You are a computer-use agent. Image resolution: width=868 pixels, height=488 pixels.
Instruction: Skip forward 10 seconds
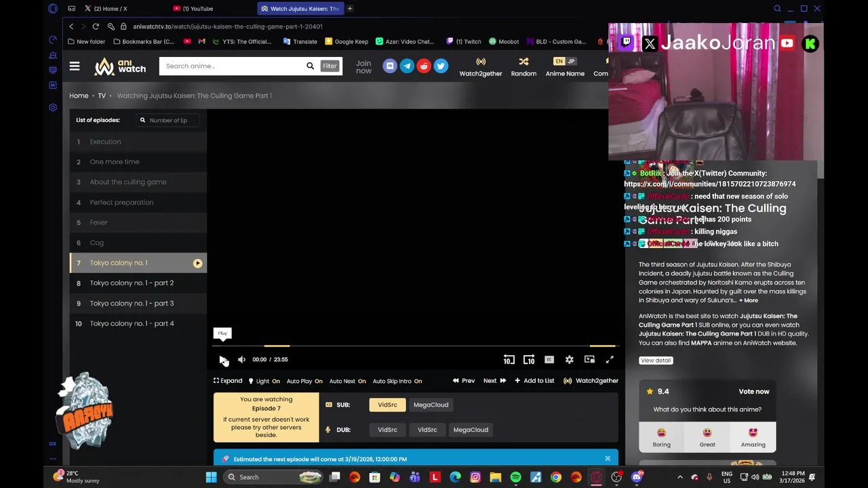pos(529,360)
